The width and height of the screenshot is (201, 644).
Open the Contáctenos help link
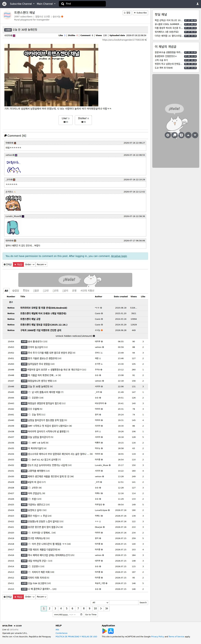[x=61, y=633]
